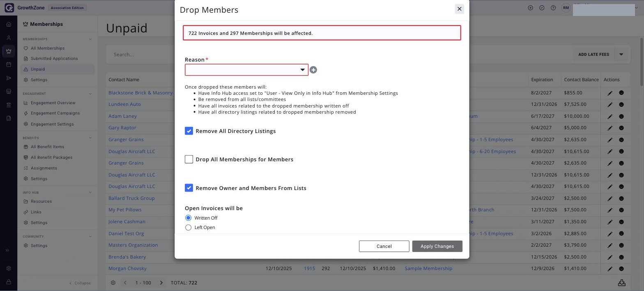Click the export download icon

click(622, 283)
